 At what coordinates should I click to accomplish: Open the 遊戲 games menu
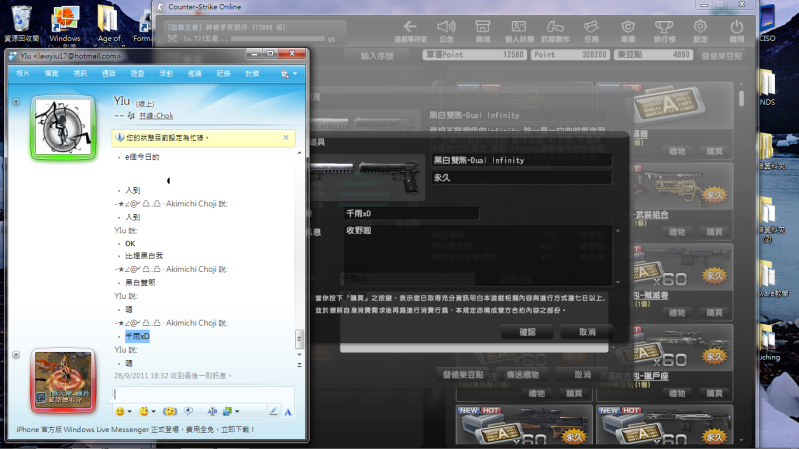(138, 74)
